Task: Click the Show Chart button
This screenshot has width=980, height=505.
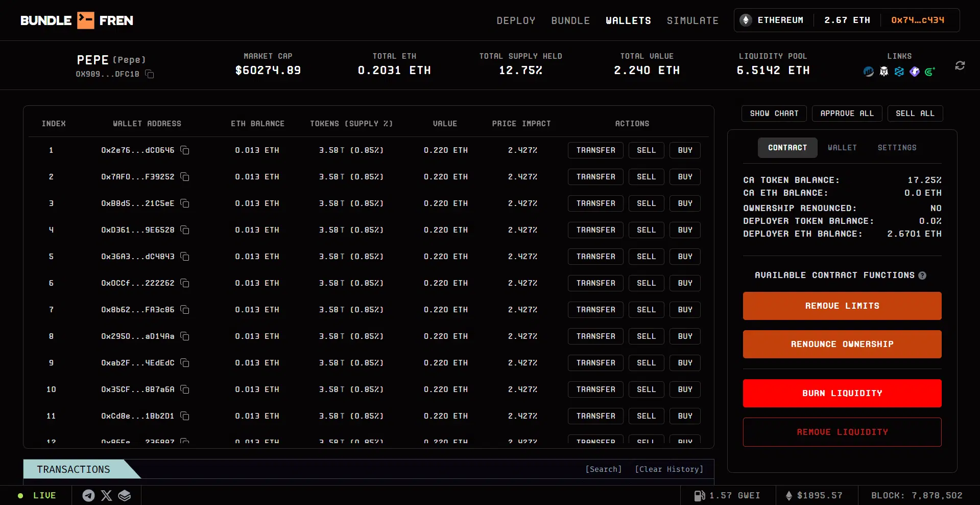Action: click(x=774, y=113)
